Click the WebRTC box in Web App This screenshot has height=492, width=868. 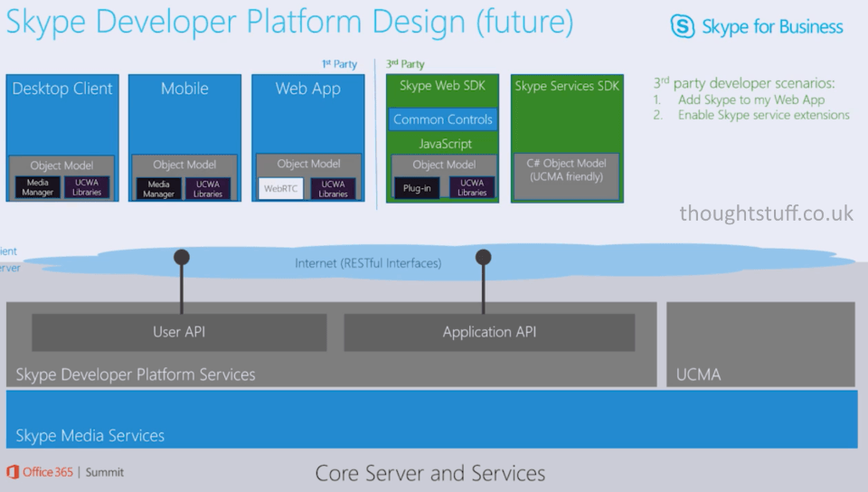point(280,189)
